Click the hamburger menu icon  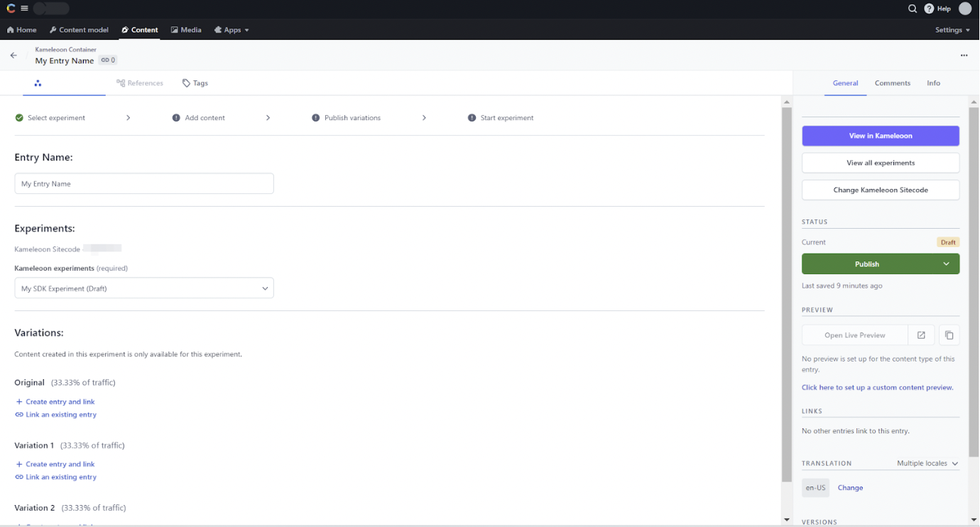click(24, 9)
